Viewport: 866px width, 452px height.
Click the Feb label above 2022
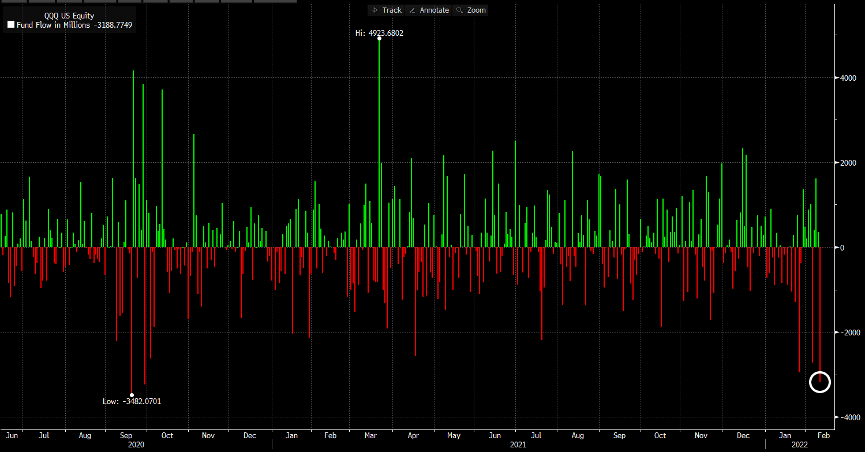click(823, 435)
